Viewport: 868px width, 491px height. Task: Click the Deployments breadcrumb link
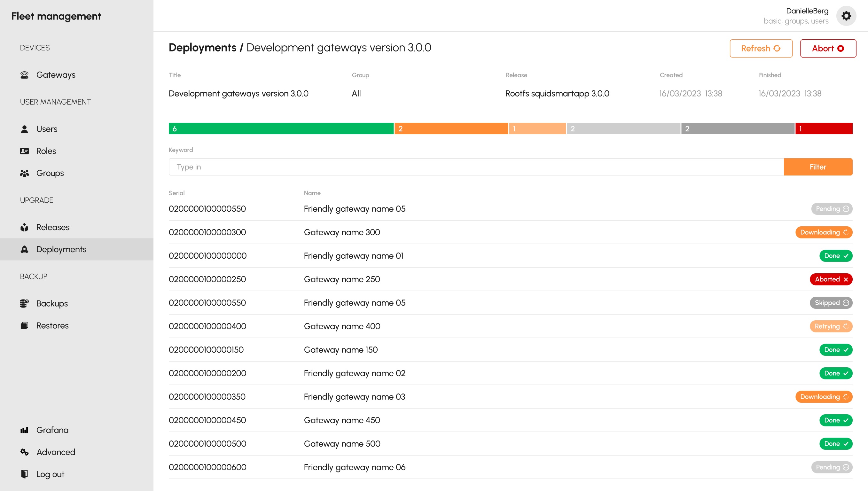click(202, 48)
